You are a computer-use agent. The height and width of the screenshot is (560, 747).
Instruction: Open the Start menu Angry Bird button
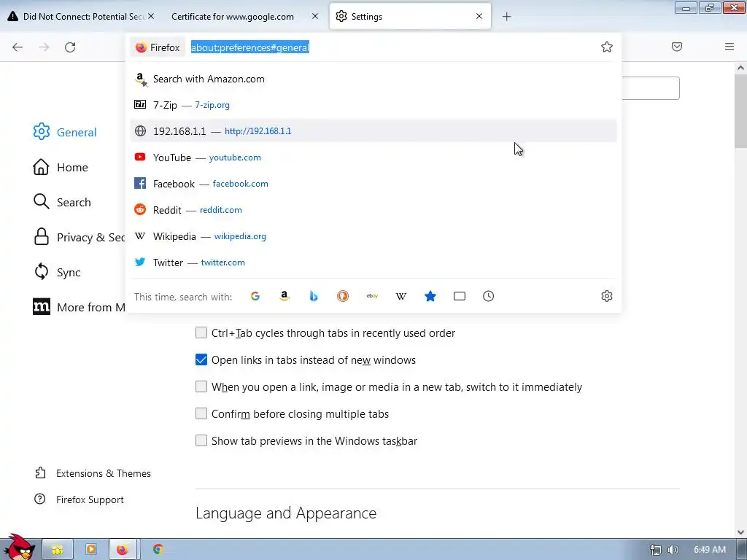pos(18,547)
